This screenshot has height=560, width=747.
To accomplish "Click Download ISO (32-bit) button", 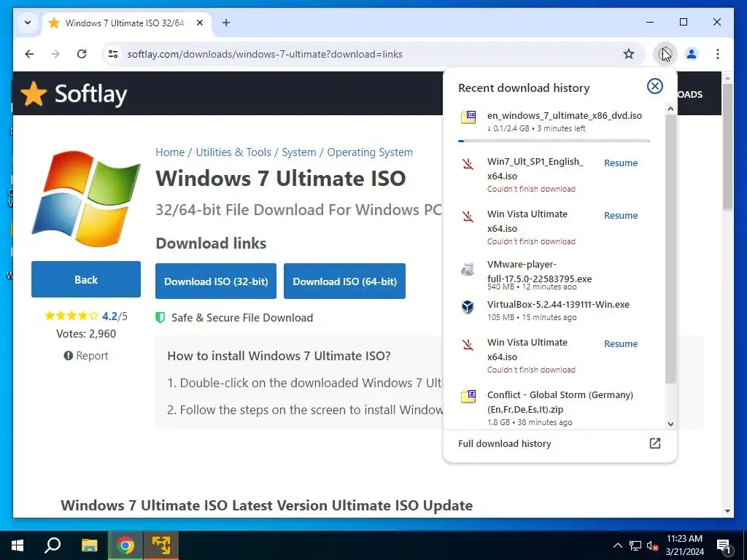I will 216,281.
